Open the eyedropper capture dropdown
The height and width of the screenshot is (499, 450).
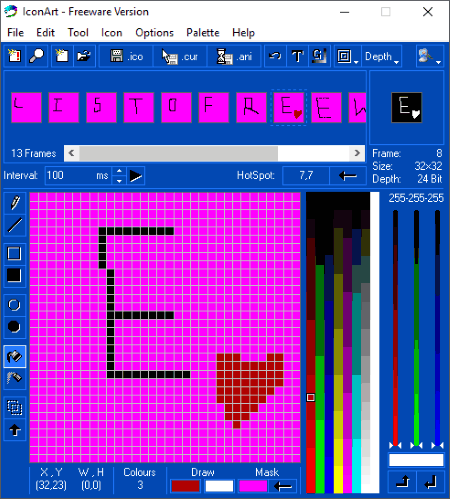coord(430,56)
